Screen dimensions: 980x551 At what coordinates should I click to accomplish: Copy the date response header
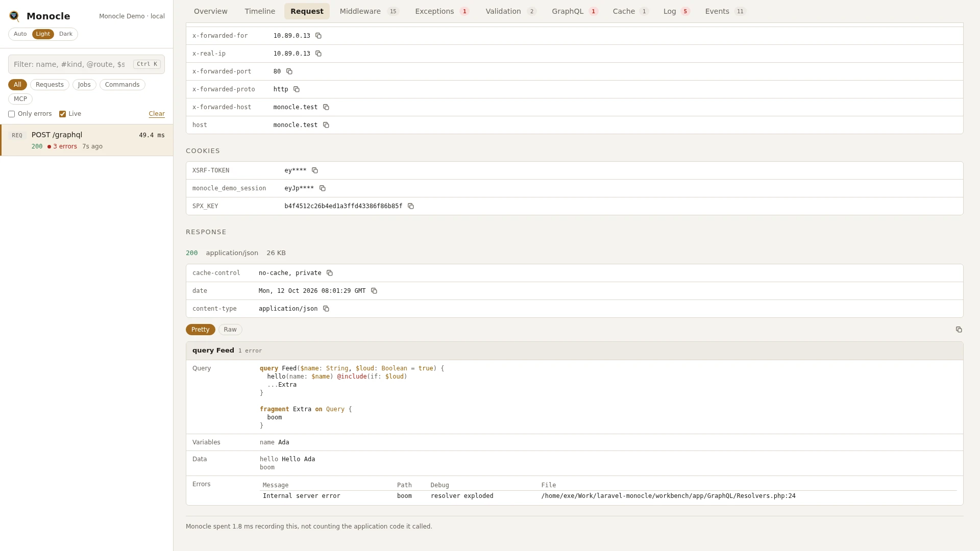(x=374, y=291)
